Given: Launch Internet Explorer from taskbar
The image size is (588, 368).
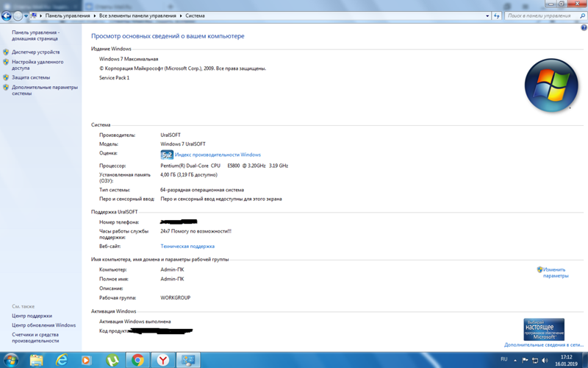Looking at the screenshot, I should coord(62,361).
